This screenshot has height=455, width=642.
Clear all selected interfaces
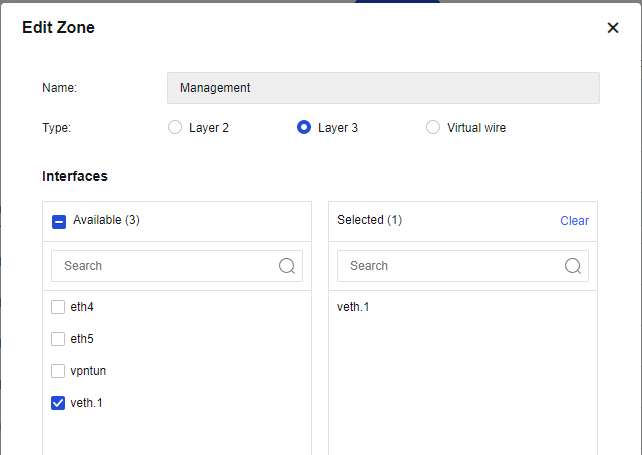point(574,221)
